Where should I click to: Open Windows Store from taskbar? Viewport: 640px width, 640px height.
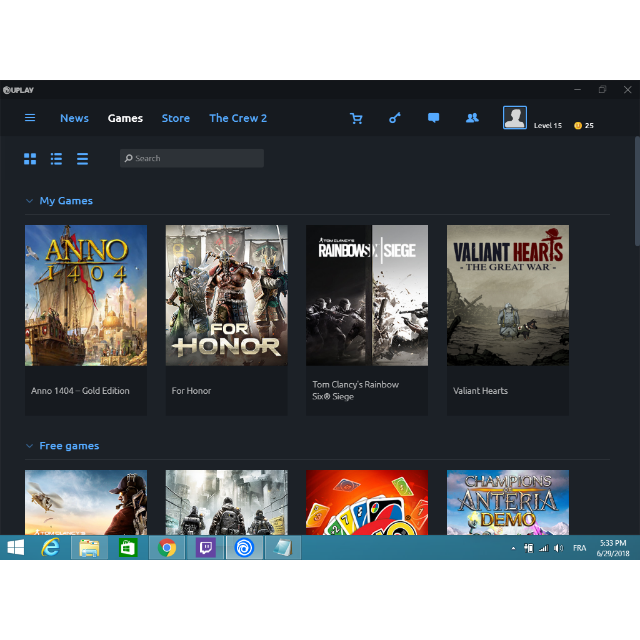click(127, 548)
